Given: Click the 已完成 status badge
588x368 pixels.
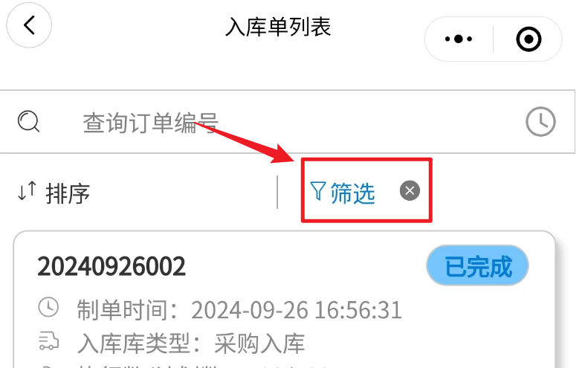Looking at the screenshot, I should click(x=477, y=266).
